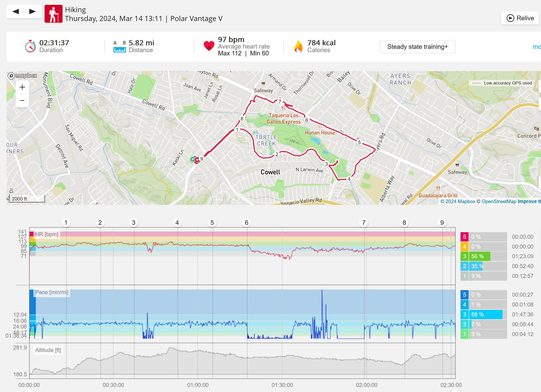This screenshot has width=541, height=392.
Task: Select lap marker 7 above the graph
Action: pyautogui.click(x=364, y=223)
